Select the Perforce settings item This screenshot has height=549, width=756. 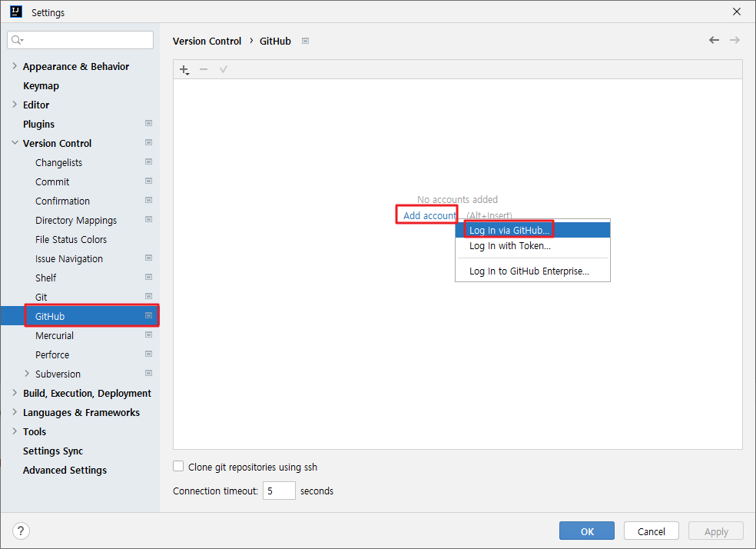point(52,354)
